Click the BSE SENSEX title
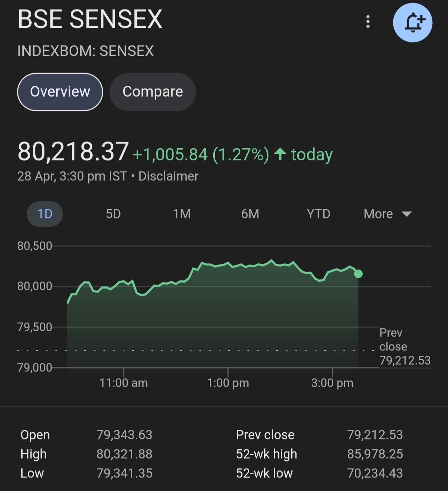This screenshot has width=448, height=491. (x=90, y=19)
